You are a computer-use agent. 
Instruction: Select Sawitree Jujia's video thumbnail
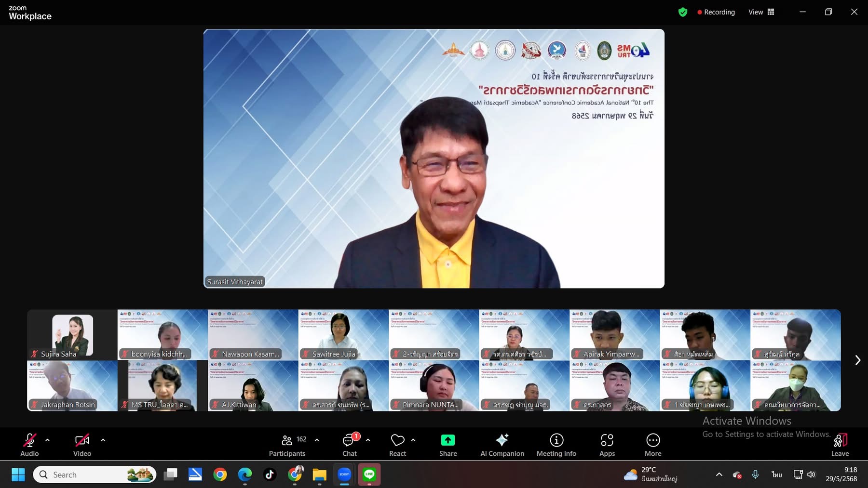point(343,334)
